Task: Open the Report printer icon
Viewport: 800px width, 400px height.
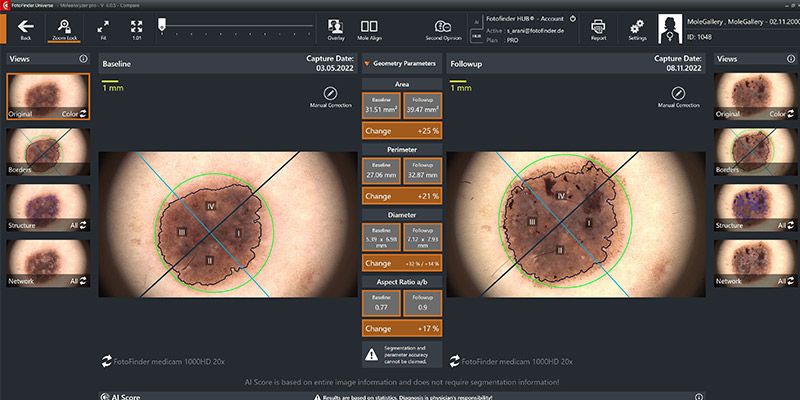Action: coord(599,27)
